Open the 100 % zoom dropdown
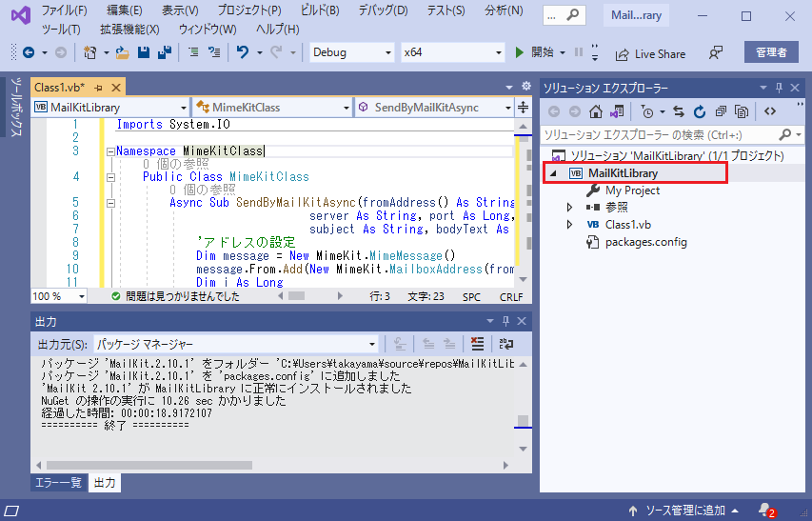Screen dimensions: 812x521 pos(58,296)
